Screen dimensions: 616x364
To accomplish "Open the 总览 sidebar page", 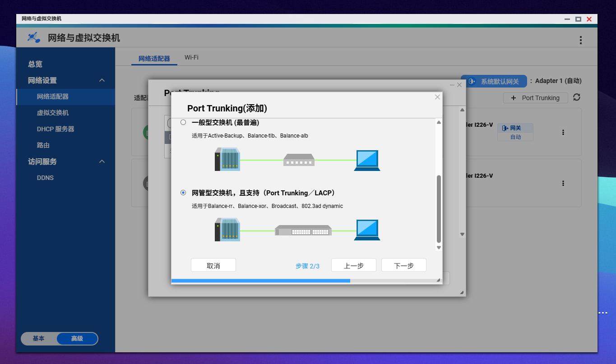I will pyautogui.click(x=35, y=64).
